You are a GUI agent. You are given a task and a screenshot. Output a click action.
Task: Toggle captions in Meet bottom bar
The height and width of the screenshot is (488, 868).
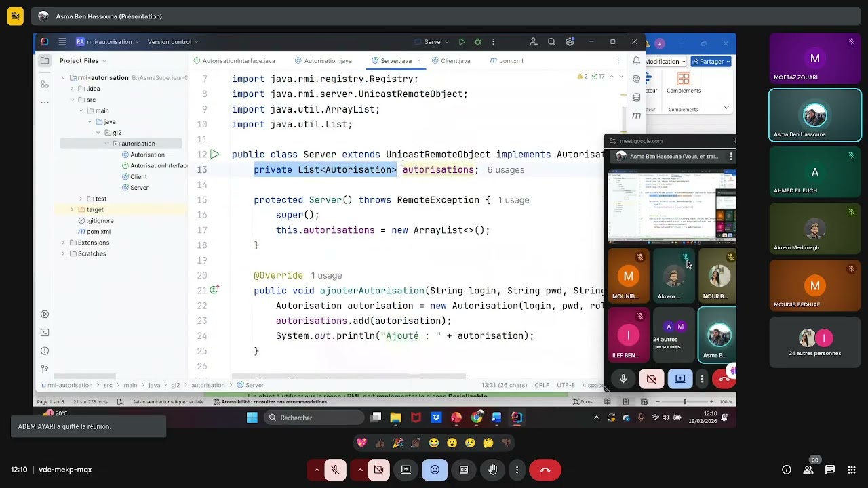pos(464,470)
